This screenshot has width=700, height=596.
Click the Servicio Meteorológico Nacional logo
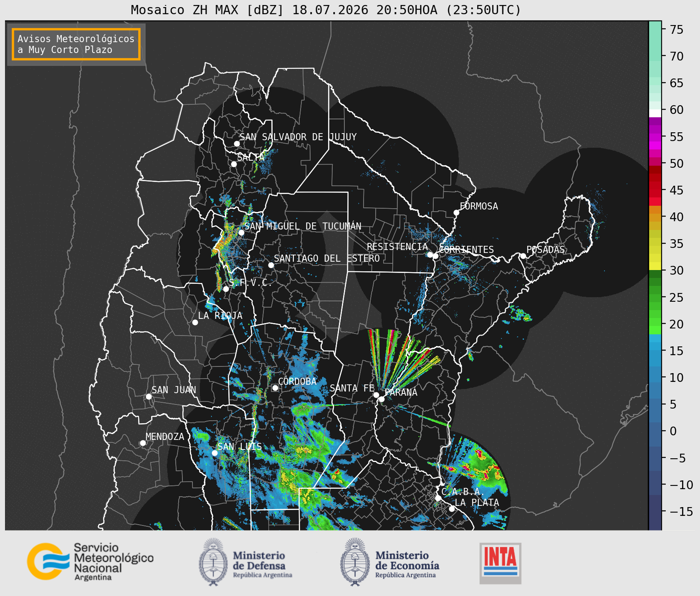90,561
